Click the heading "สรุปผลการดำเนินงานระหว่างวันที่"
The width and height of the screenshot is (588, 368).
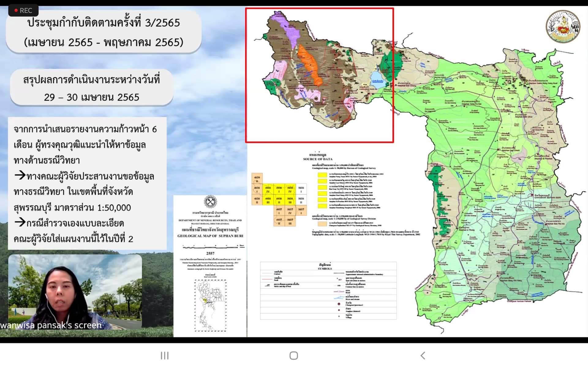pyautogui.click(x=92, y=79)
